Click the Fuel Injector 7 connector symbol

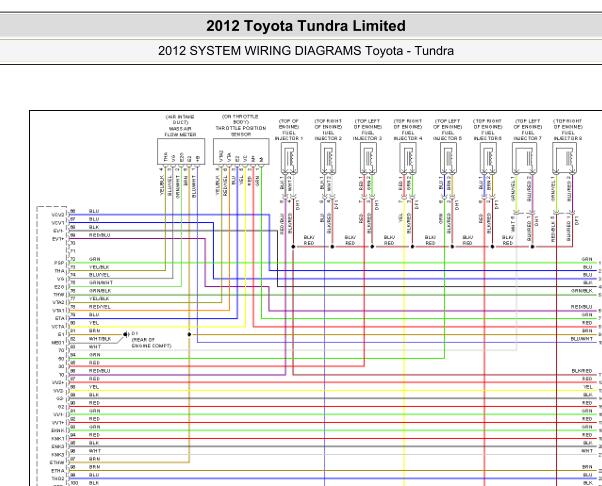click(524, 158)
